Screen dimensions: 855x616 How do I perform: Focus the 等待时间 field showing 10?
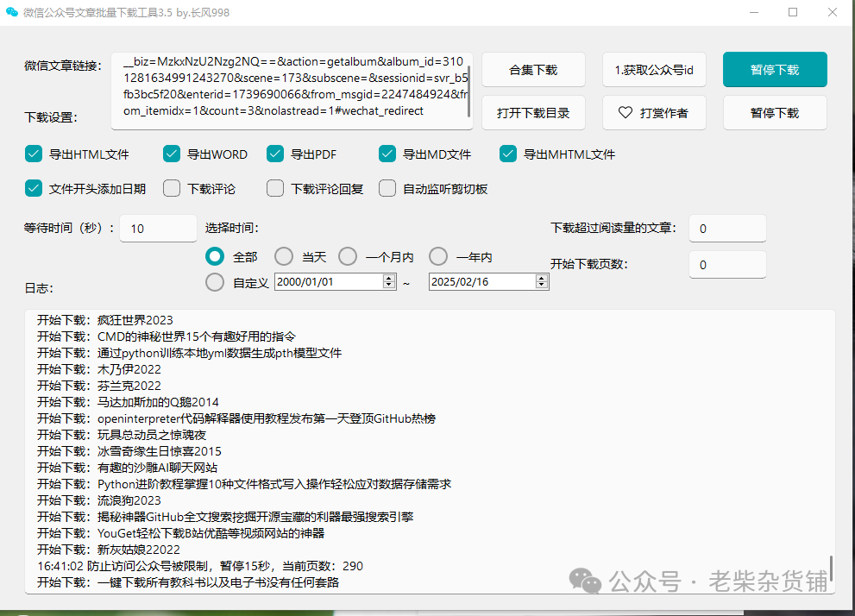pos(158,229)
